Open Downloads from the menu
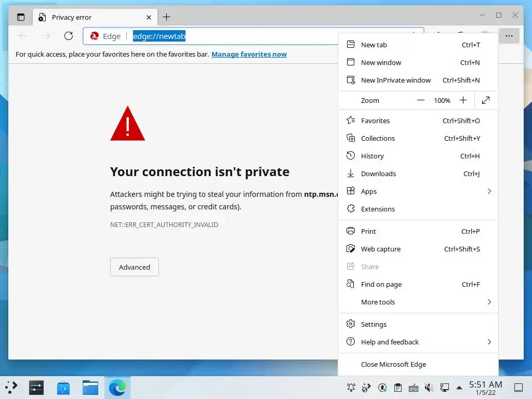This screenshot has width=532, height=399. point(418,174)
